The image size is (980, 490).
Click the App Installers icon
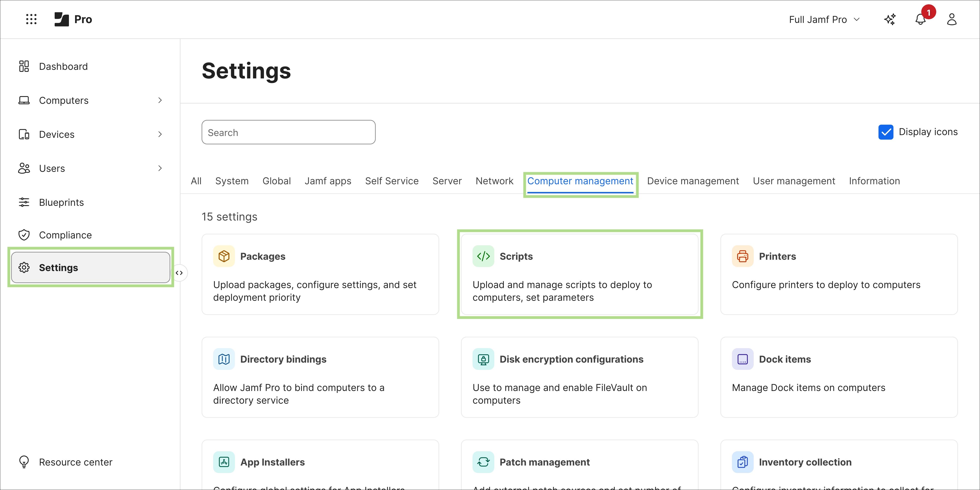click(224, 462)
